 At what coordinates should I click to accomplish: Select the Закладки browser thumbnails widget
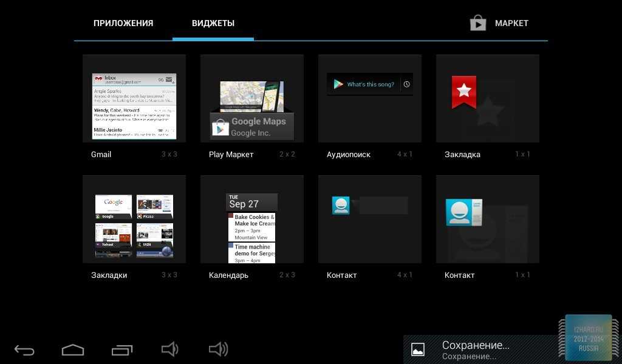134,224
